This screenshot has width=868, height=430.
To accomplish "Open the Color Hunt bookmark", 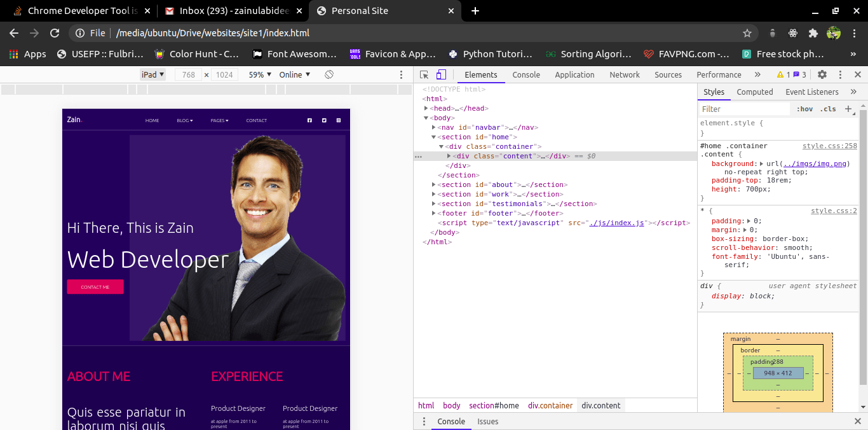I will tap(198, 54).
